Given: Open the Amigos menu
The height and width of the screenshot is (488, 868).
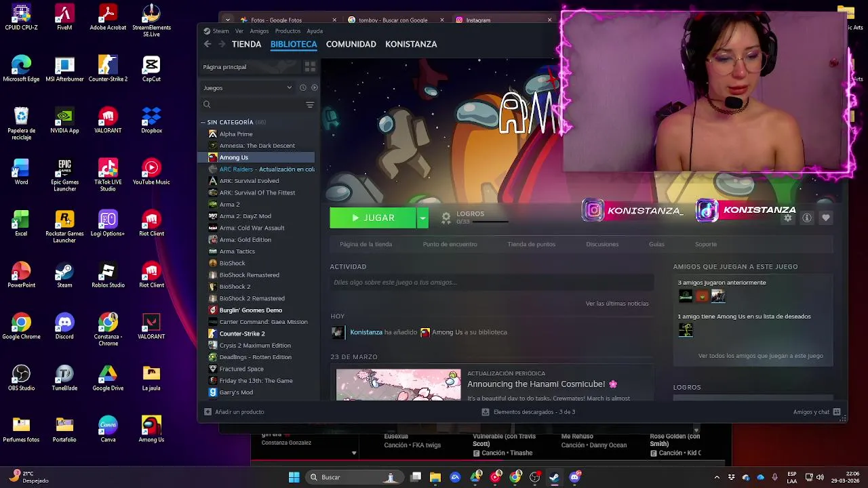Looking at the screenshot, I should click(x=259, y=30).
